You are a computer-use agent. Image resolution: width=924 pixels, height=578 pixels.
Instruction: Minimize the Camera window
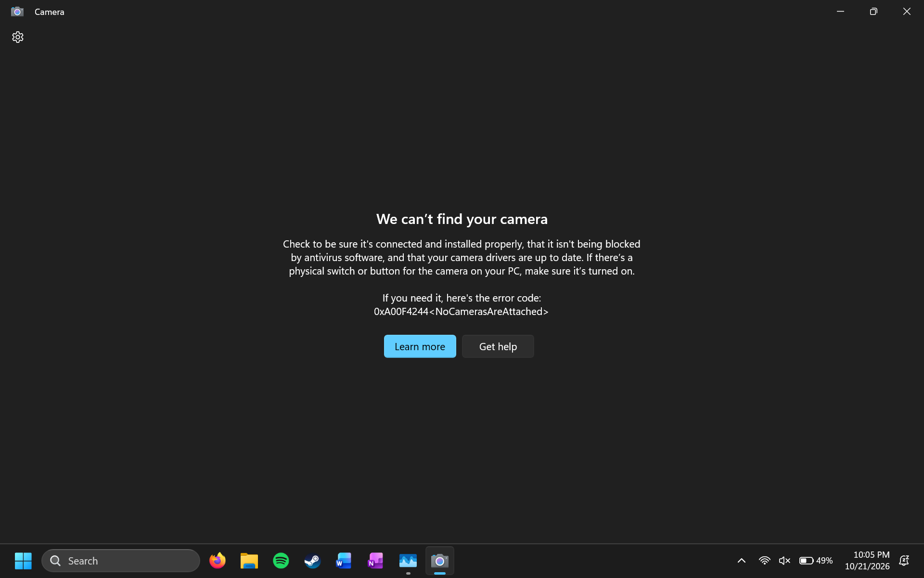[840, 11]
